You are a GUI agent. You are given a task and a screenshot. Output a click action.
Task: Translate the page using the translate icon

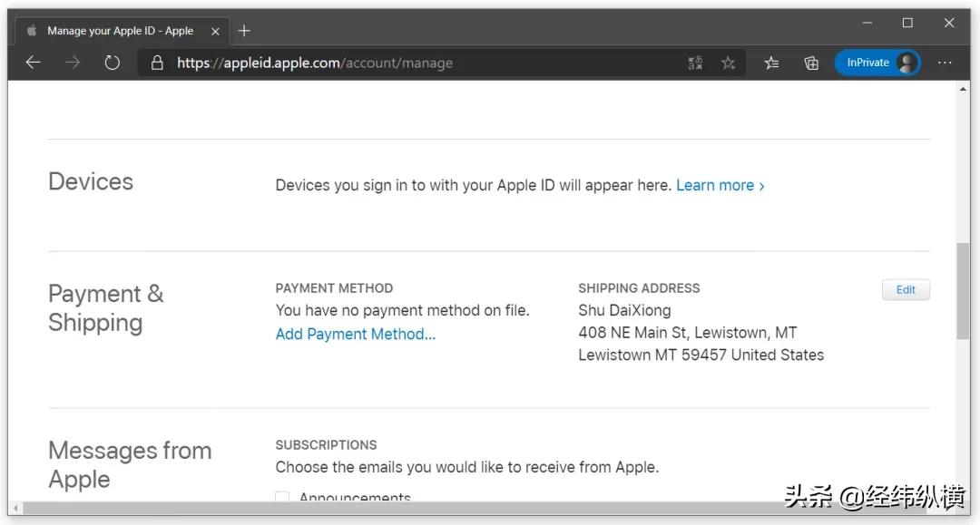point(695,63)
